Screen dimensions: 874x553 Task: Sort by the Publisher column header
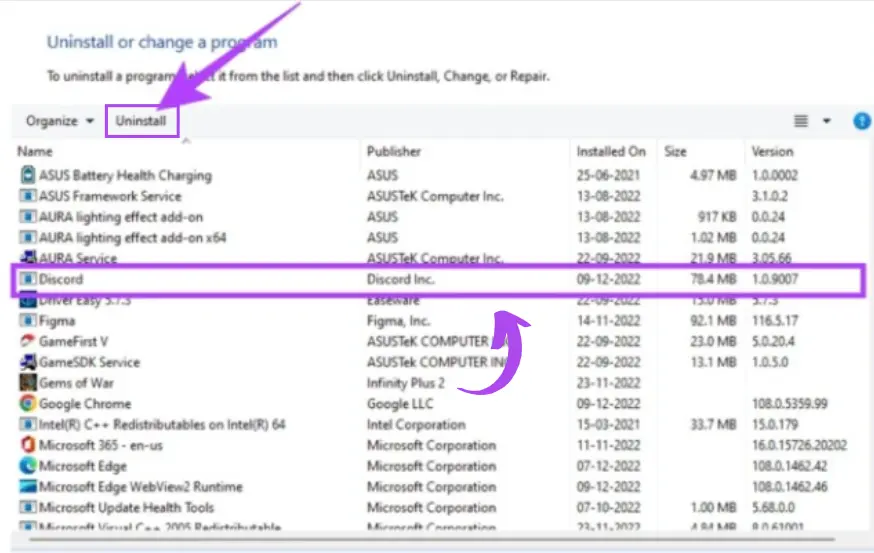(x=394, y=152)
